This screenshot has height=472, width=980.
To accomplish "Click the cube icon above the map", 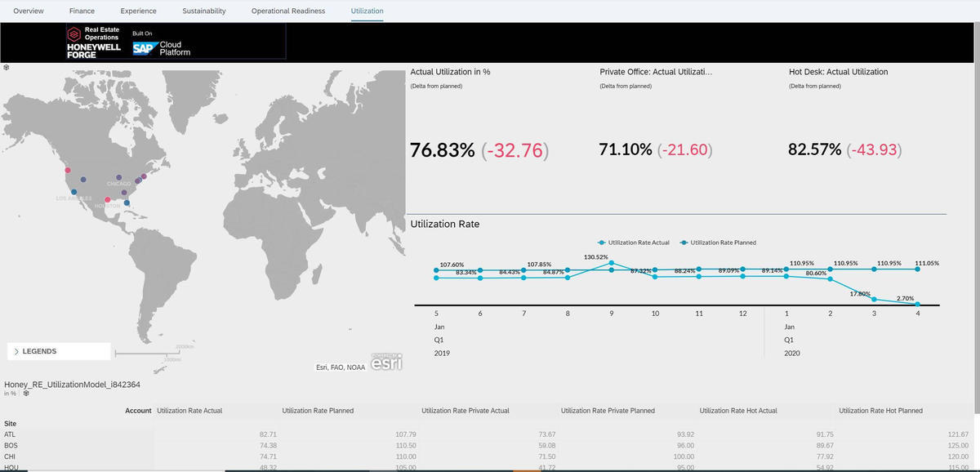I will pos(7,66).
